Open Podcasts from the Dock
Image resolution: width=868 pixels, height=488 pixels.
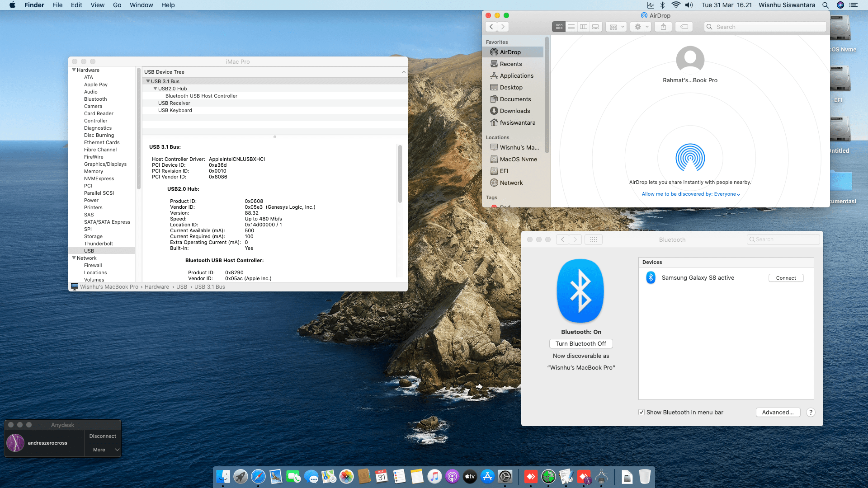(x=452, y=476)
